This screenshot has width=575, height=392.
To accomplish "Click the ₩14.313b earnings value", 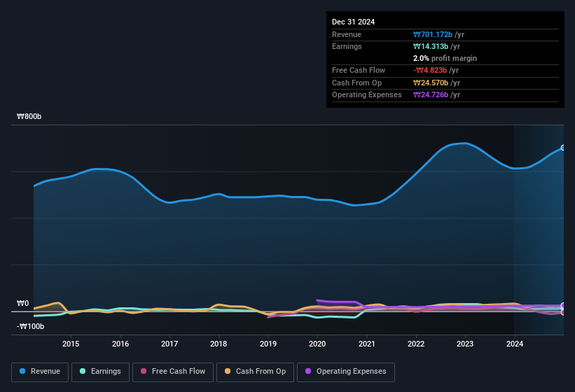I will tap(431, 46).
